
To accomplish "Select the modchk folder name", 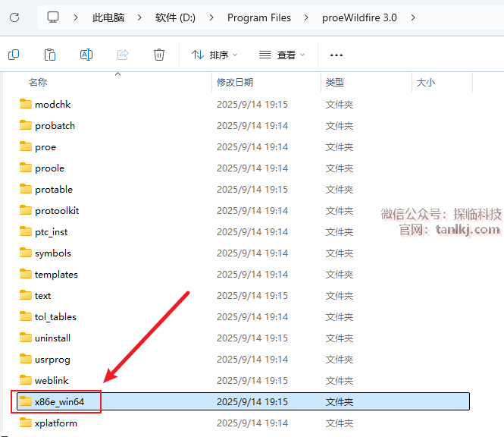I will (x=53, y=104).
